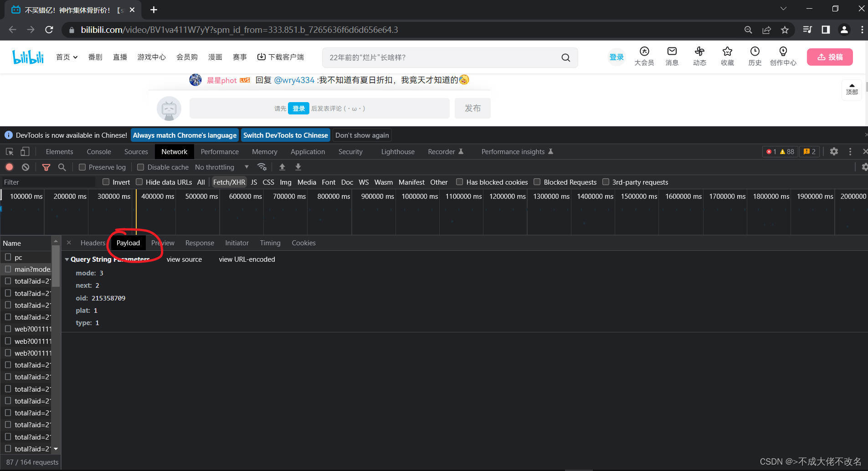This screenshot has height=471, width=868.
Task: Filter requests by Fetch/XHR
Action: point(229,182)
